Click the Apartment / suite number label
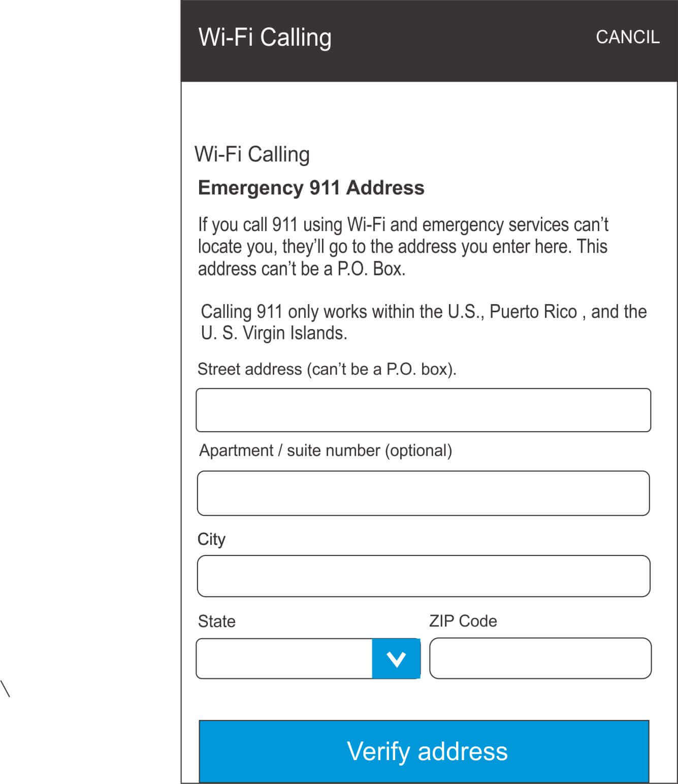This screenshot has height=784, width=678. (x=325, y=450)
